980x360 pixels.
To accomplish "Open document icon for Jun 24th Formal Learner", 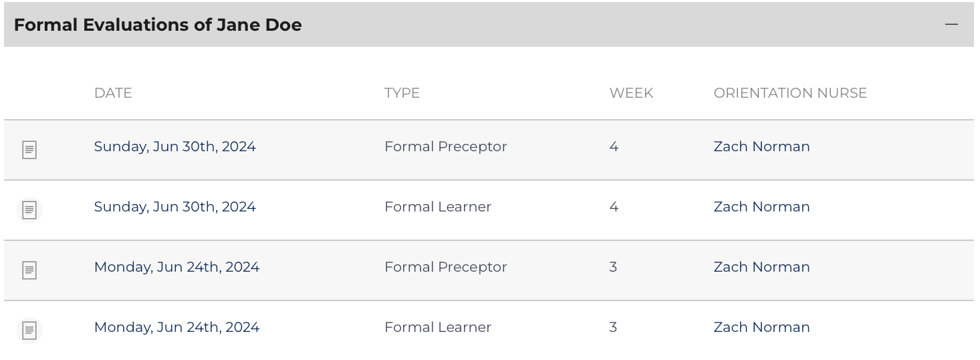I will coord(29,331).
